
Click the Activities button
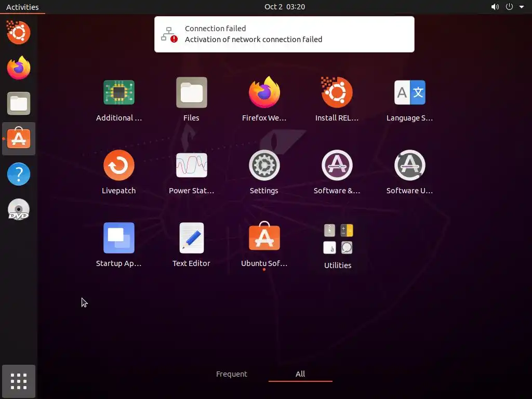pyautogui.click(x=22, y=7)
